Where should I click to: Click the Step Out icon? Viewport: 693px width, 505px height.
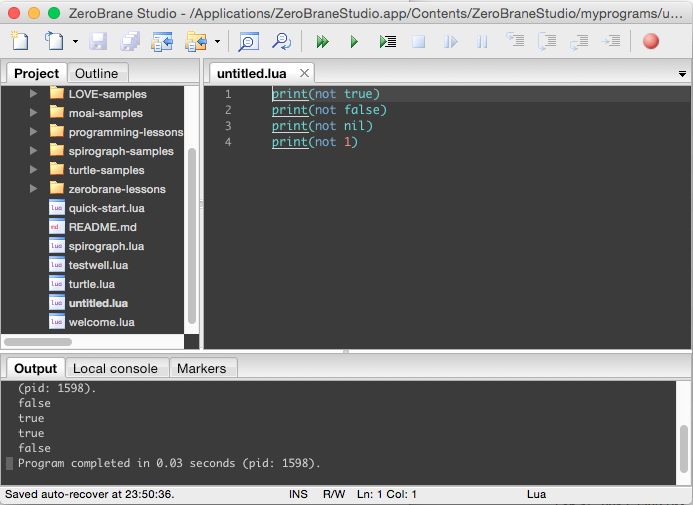[579, 42]
